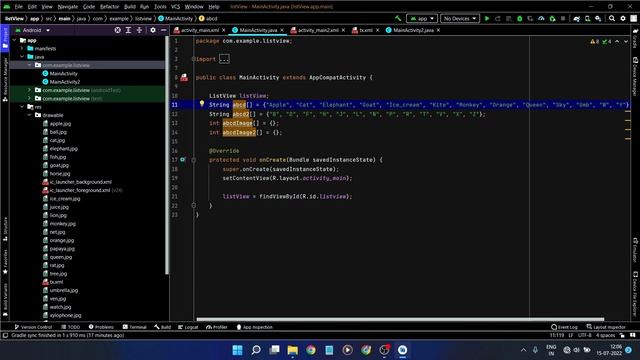Screen dimensions: 640x360
Task: Collapse the java folder node
Action: click(22, 57)
